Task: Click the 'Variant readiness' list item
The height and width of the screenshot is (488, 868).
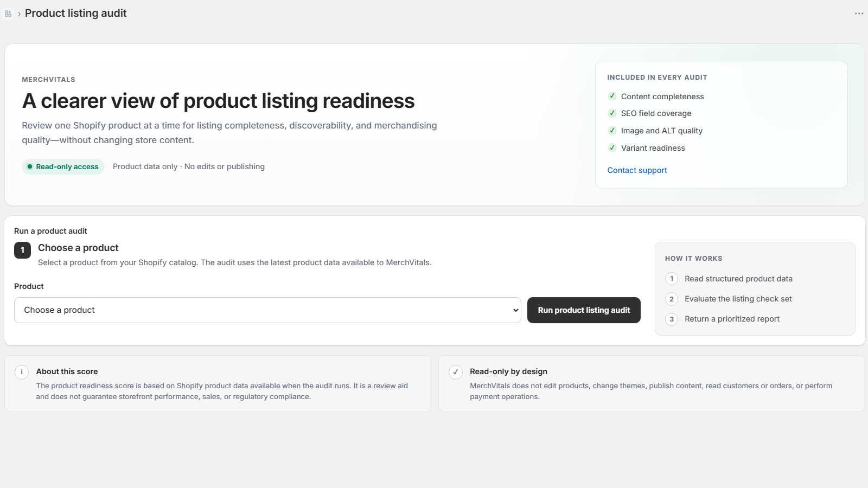Action: coord(653,148)
